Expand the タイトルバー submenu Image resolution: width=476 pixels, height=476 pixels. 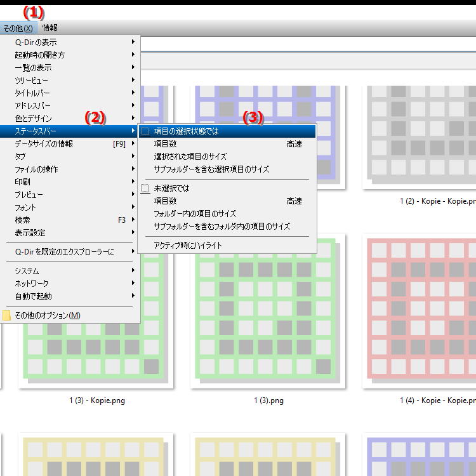[x=70, y=93]
